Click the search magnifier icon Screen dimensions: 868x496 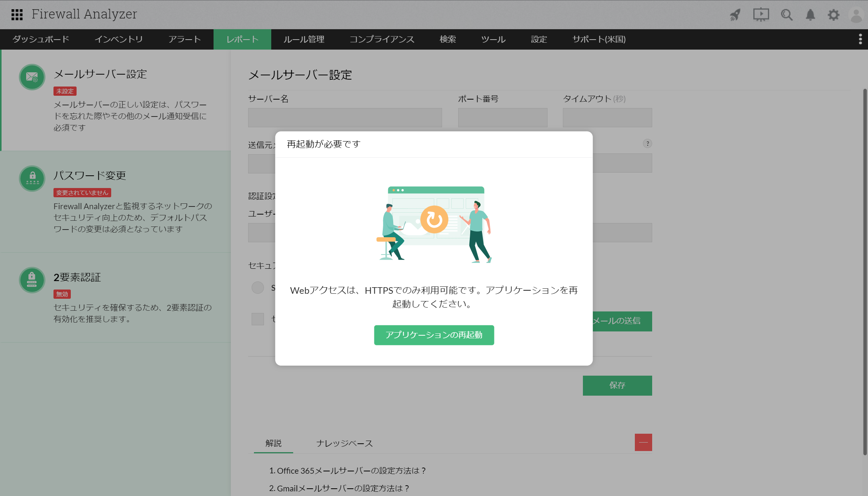tap(786, 15)
